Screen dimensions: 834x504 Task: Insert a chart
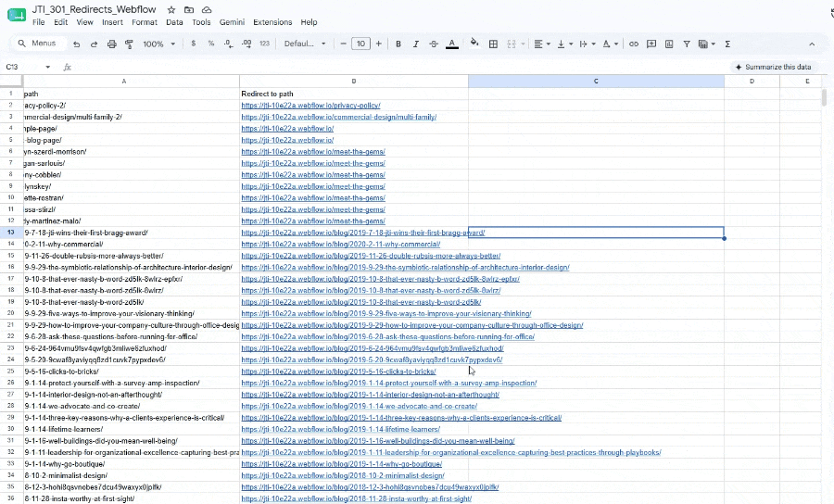[669, 44]
